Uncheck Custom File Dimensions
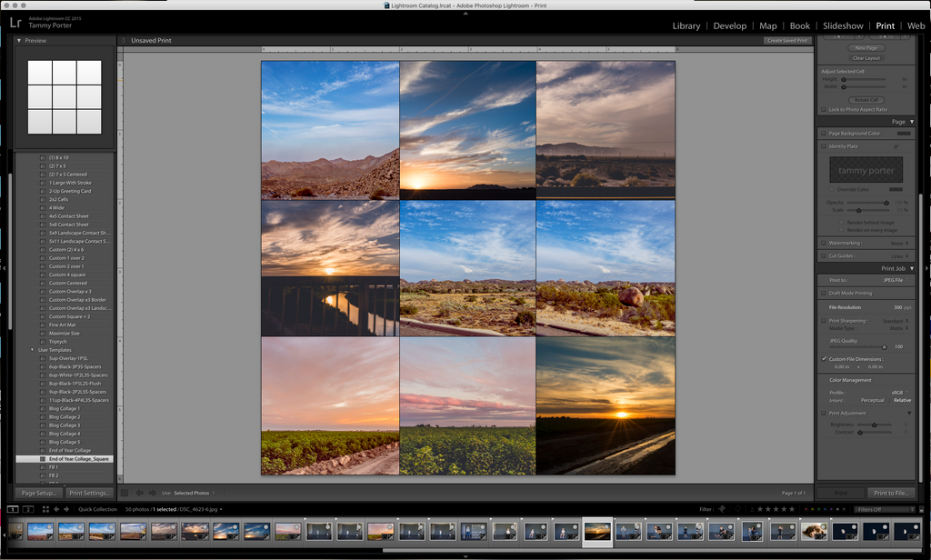 (x=823, y=359)
